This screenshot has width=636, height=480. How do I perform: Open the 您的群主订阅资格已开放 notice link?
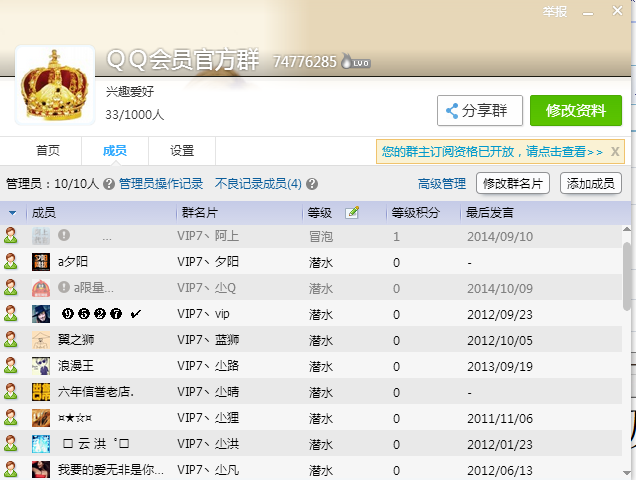pos(492,151)
